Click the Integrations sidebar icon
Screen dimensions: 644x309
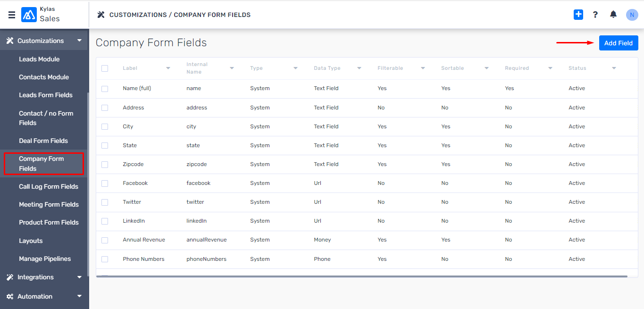coord(10,277)
